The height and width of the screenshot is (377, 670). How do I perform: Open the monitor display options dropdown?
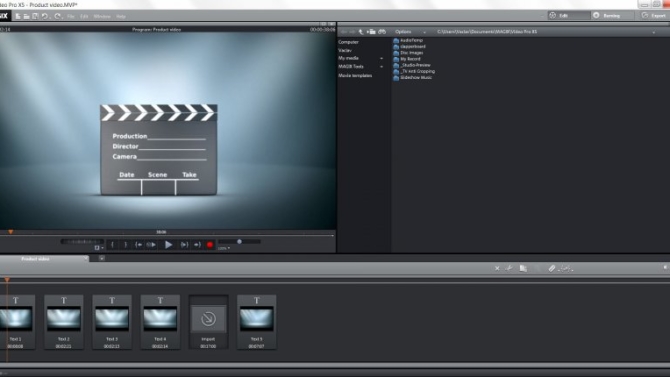click(99, 248)
